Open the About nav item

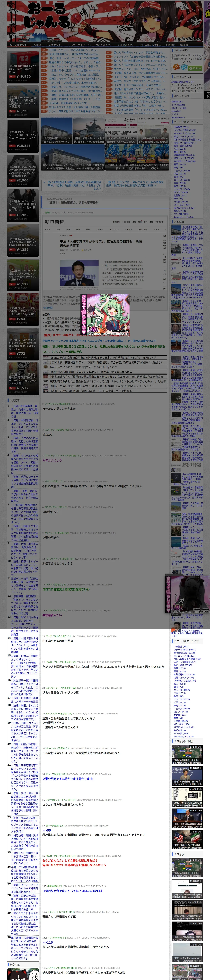point(37,45)
